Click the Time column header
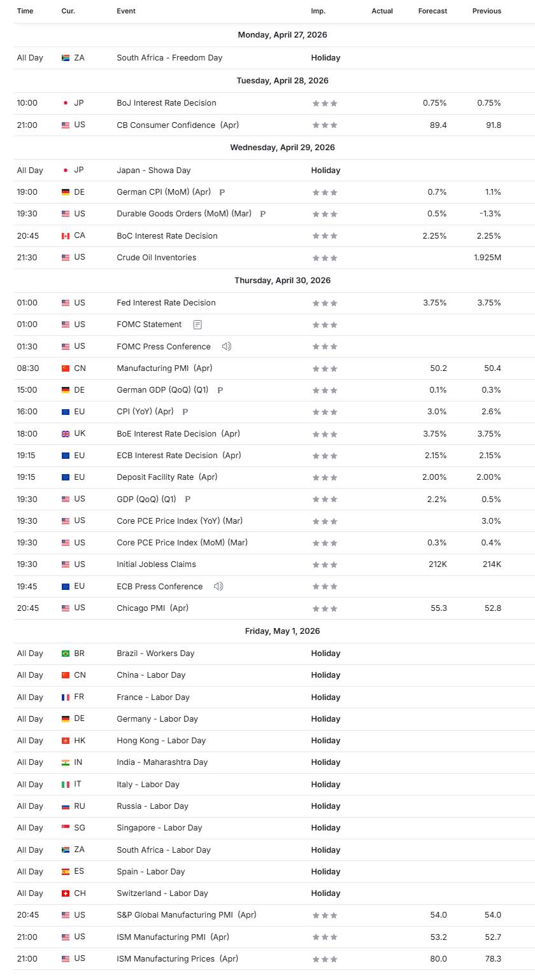This screenshot has width=535, height=980. [25, 11]
